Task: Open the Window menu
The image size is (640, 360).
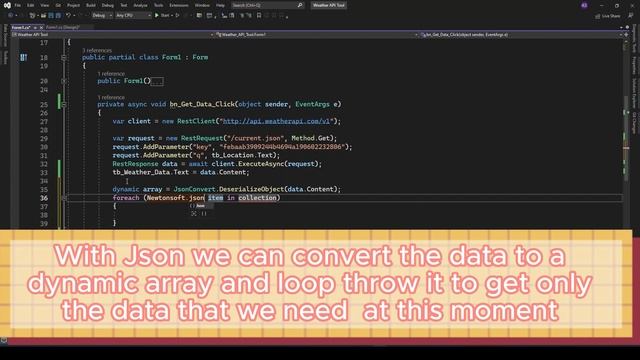Action: pos(202,5)
